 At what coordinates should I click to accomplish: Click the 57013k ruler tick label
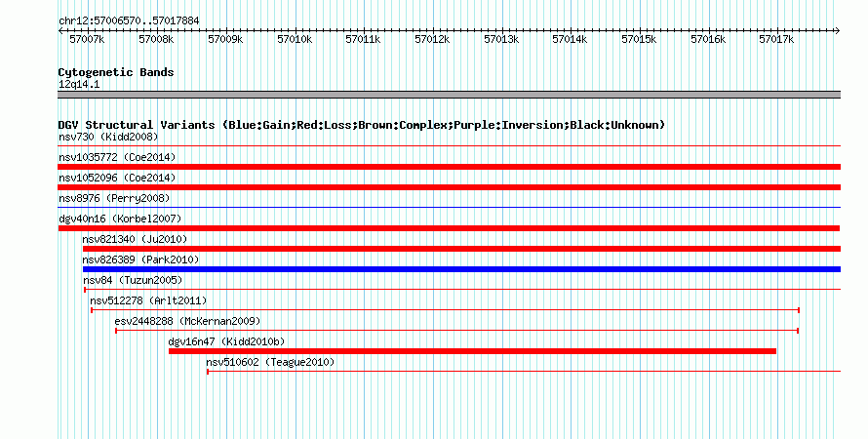tap(501, 40)
